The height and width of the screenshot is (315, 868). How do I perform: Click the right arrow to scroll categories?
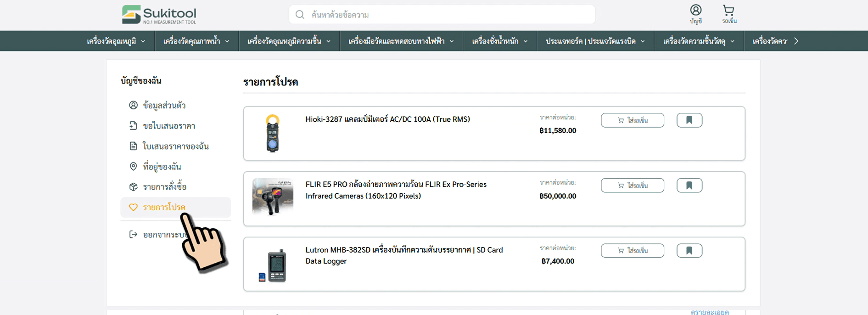[796, 41]
